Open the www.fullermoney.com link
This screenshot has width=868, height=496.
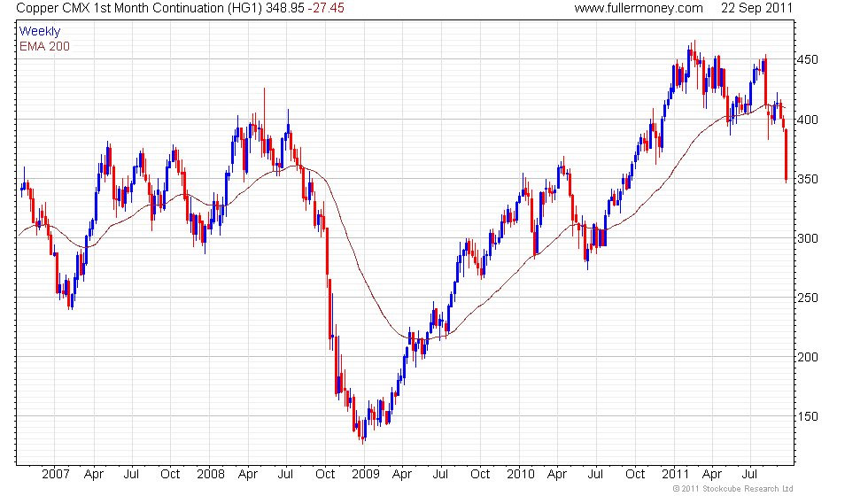tap(639, 8)
